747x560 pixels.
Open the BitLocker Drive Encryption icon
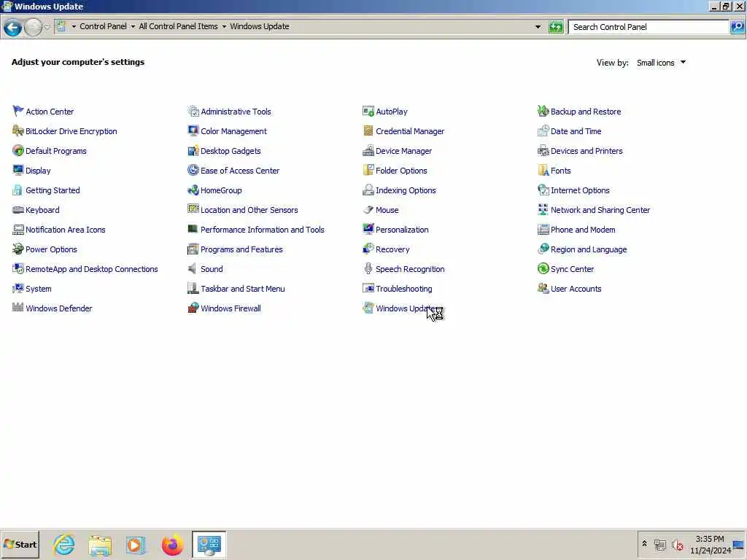point(18,131)
